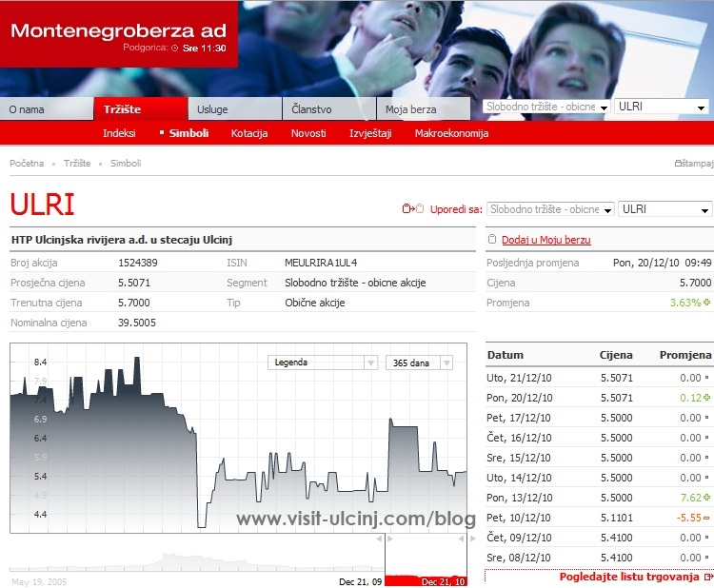Viewport: 714px width, 588px height.
Task: Click the icon beside Dodaj u Moju berzu
Action: coord(492,240)
